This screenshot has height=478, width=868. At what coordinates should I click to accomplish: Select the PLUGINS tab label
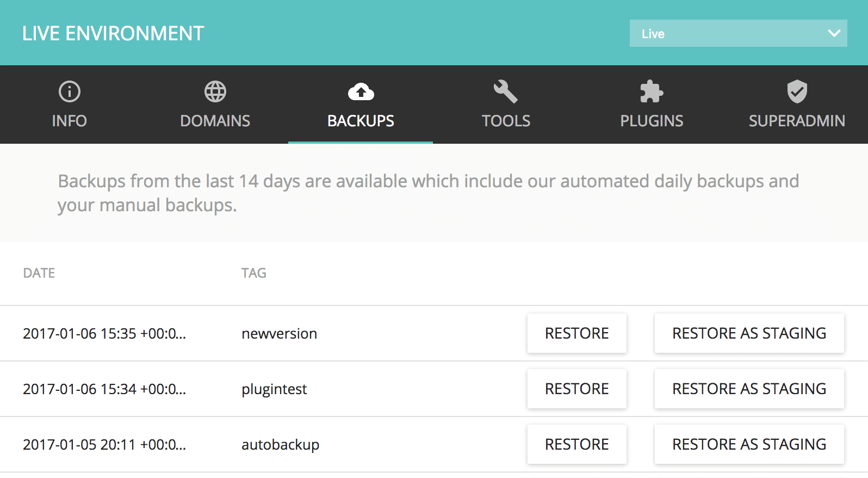[652, 121]
